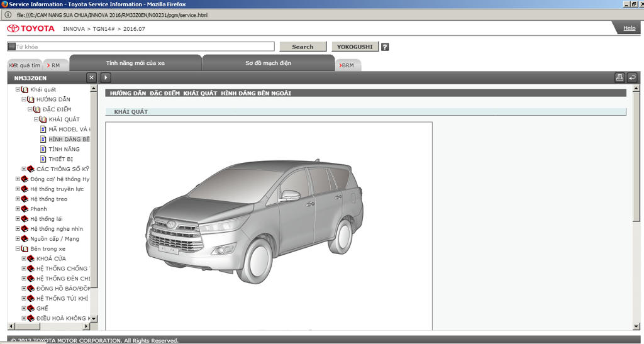
Task: Click the book icon of HƯỚNG DẪN
Action: pyautogui.click(x=30, y=99)
